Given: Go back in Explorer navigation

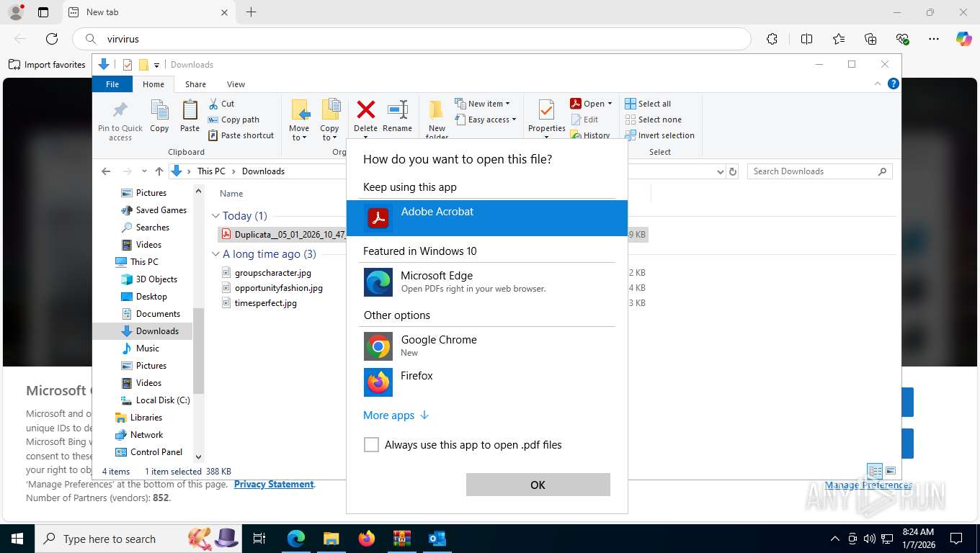Looking at the screenshot, I should (106, 171).
